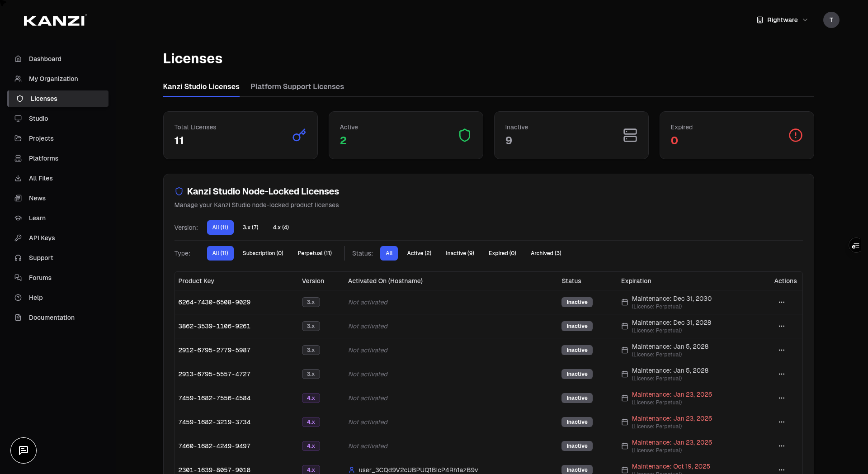Open actions menu for key 2301-1639-8057-9018
868x474 pixels.
782,470
